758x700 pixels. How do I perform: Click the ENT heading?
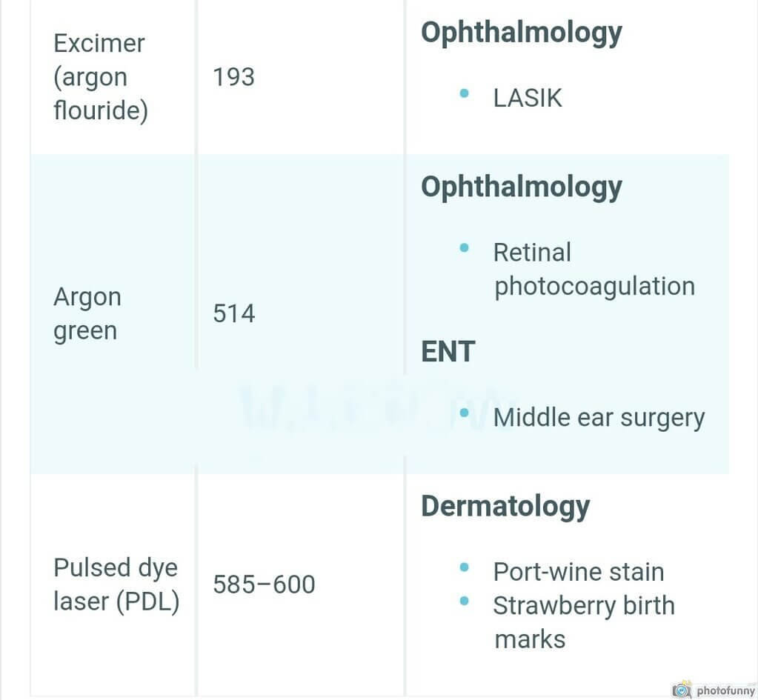tap(448, 351)
